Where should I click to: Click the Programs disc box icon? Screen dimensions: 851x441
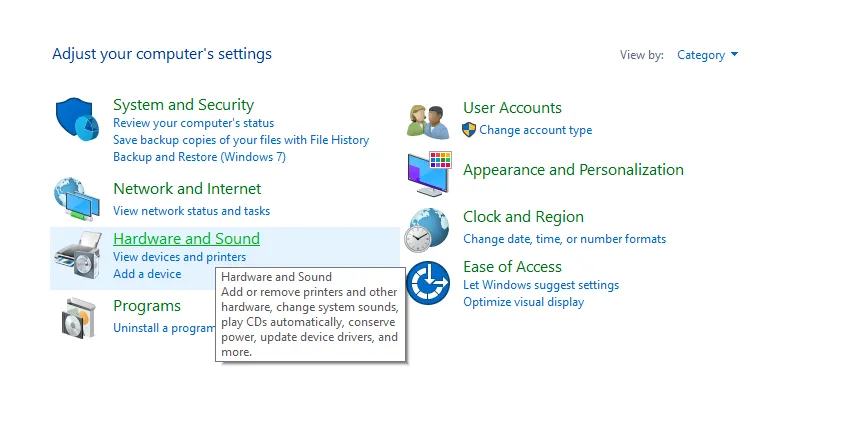coord(79,318)
